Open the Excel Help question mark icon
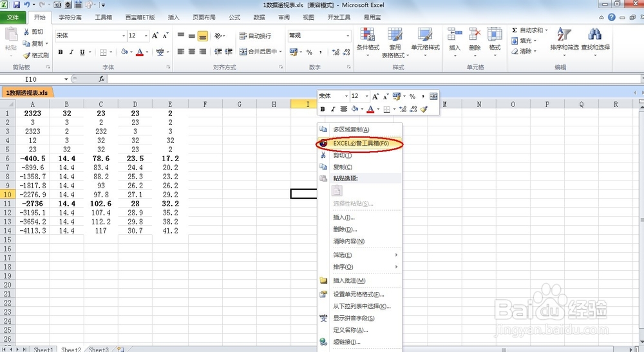The image size is (644, 352). 612,17
